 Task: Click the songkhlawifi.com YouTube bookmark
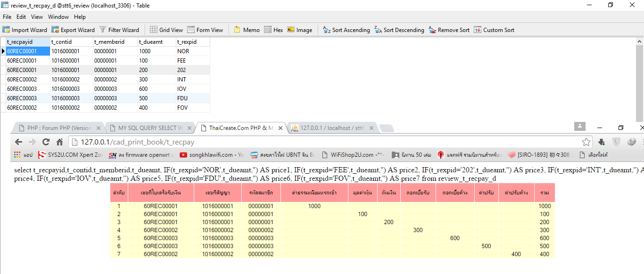point(212,154)
